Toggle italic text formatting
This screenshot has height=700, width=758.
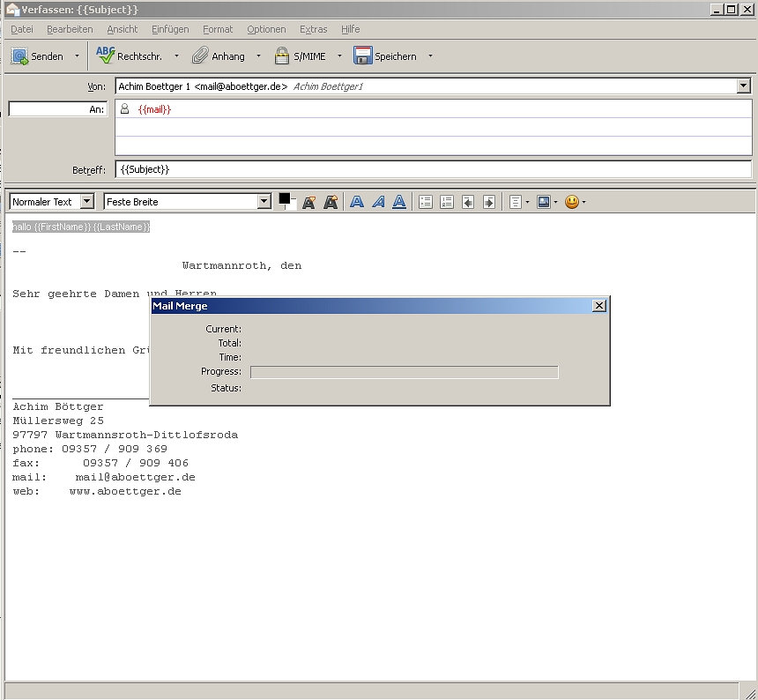[378, 202]
